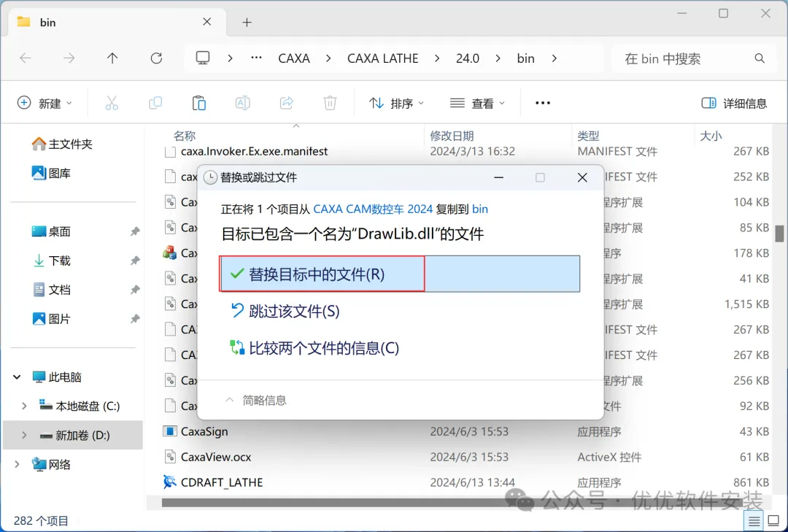The height and width of the screenshot is (532, 788).
Task: Refresh the current folder
Action: pyautogui.click(x=156, y=58)
